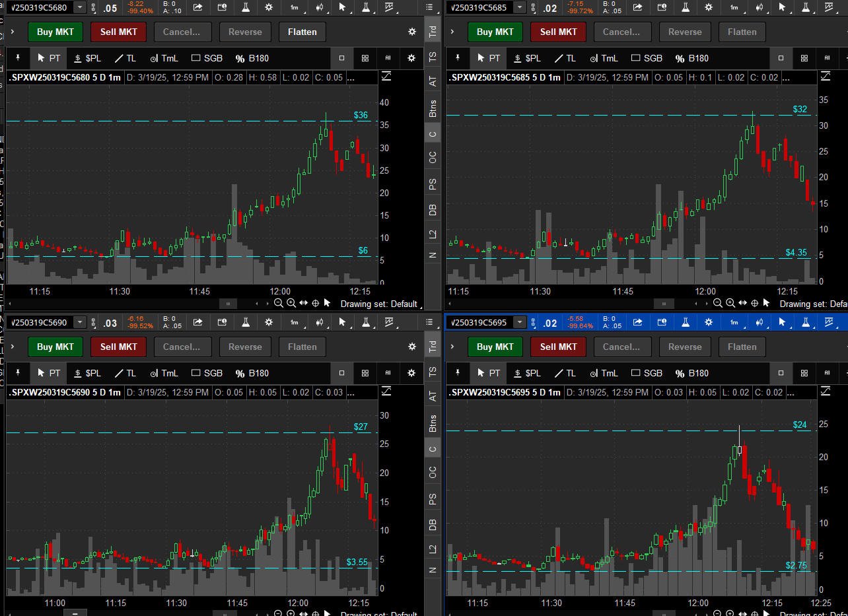This screenshot has height=616, width=848.
Task: Click the flask studies icon in the C5685 header
Action: tap(685, 7)
